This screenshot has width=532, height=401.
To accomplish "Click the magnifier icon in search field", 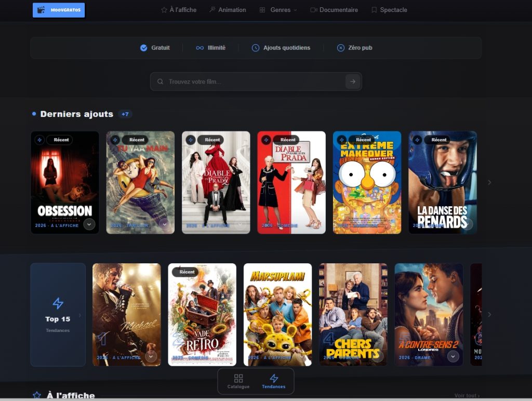I will (x=160, y=82).
